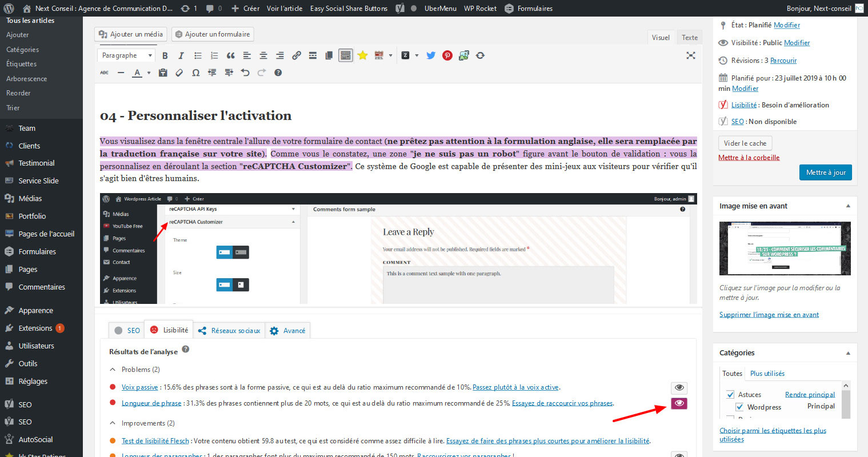Toggle the toolbar kitchen sink button

[x=346, y=55]
